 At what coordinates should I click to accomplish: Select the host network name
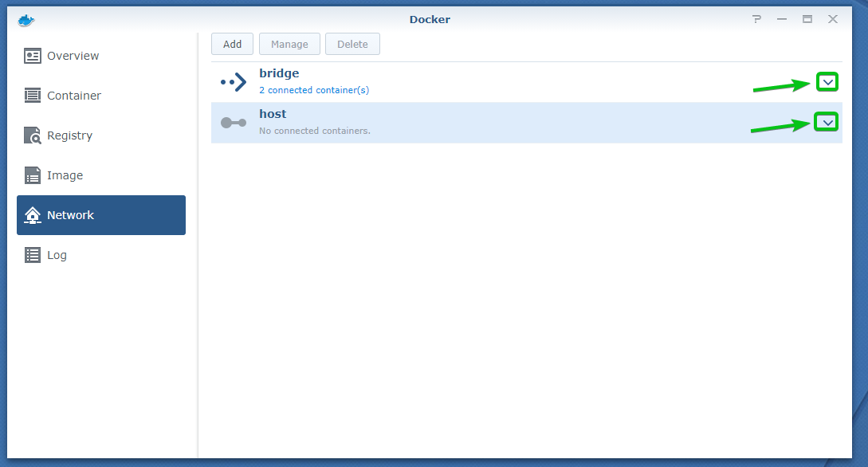pos(273,114)
